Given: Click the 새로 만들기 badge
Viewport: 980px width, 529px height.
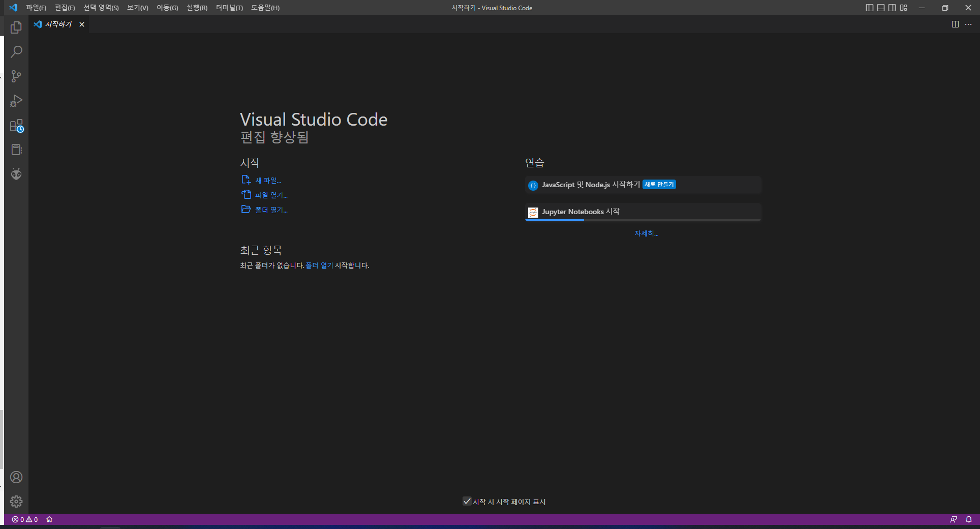Looking at the screenshot, I should point(659,185).
